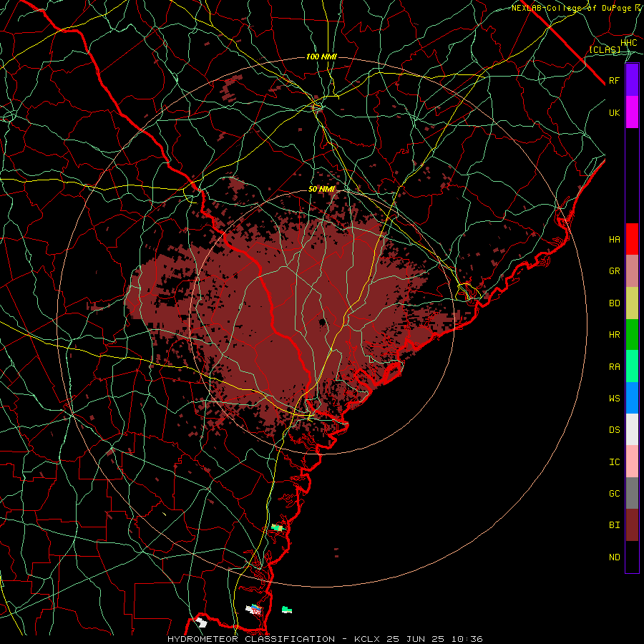Click the 10:36 timestamp
Image resolution: width=644 pixels, height=644 pixels.
467,639
